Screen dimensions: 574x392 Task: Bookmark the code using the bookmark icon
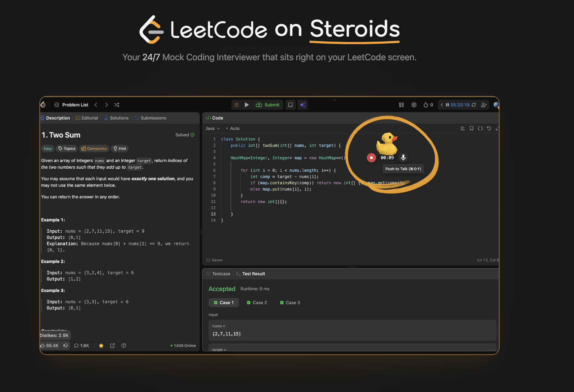tap(471, 128)
